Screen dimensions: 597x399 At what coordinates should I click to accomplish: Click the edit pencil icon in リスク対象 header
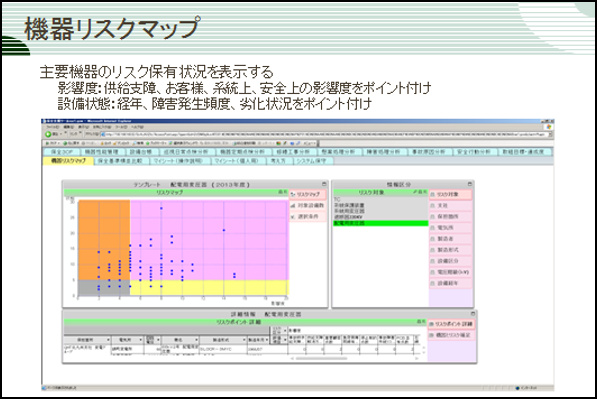tap(415, 192)
